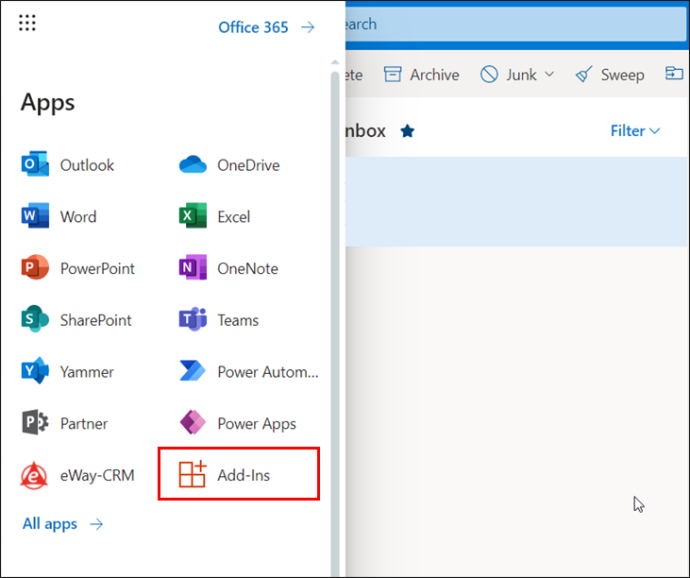Image resolution: width=690 pixels, height=578 pixels.
Task: Open the Partner label in Apps
Action: (x=84, y=423)
